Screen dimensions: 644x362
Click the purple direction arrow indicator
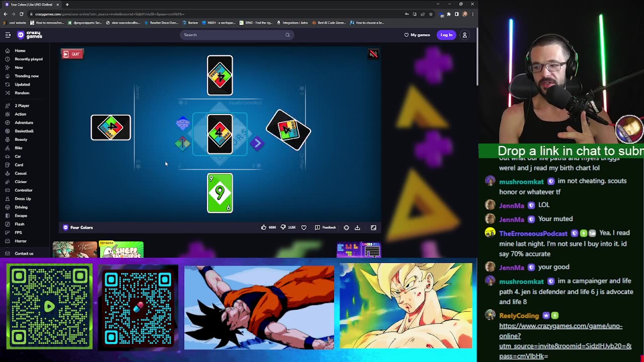tap(257, 144)
